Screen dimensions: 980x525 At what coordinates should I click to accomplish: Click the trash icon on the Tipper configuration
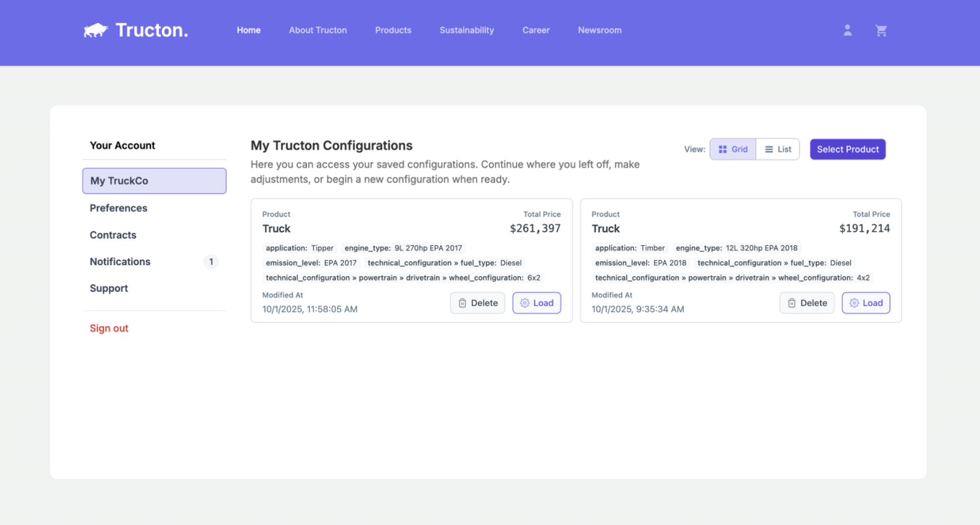tap(461, 303)
